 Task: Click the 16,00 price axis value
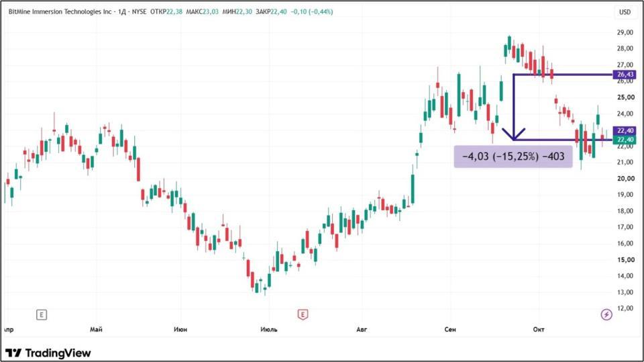pos(625,244)
